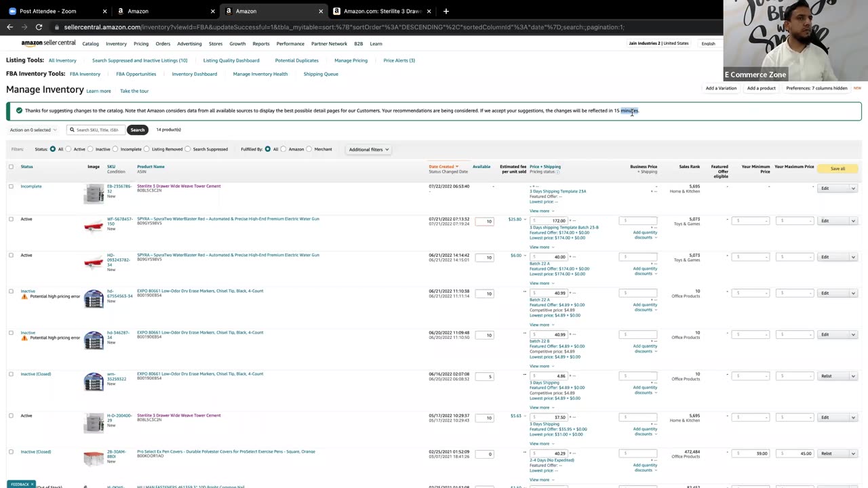Open the Relist arrow for the wm-35259322 row
Viewport: 868px width, 488px height.
click(x=853, y=376)
